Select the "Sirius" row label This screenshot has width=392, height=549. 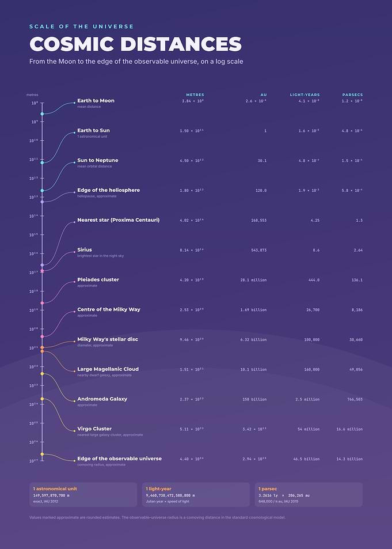85,249
